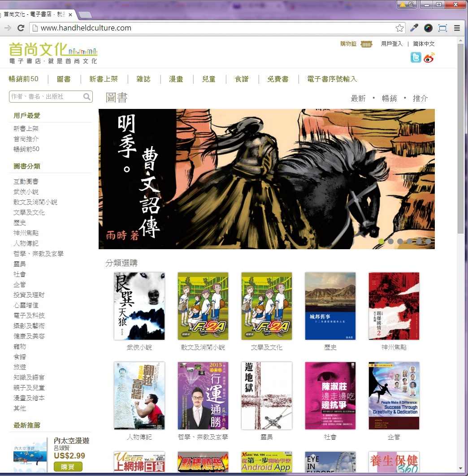This screenshot has height=476, width=468.
Task: Click the 首尚文化 site logo
Action: (x=53, y=53)
